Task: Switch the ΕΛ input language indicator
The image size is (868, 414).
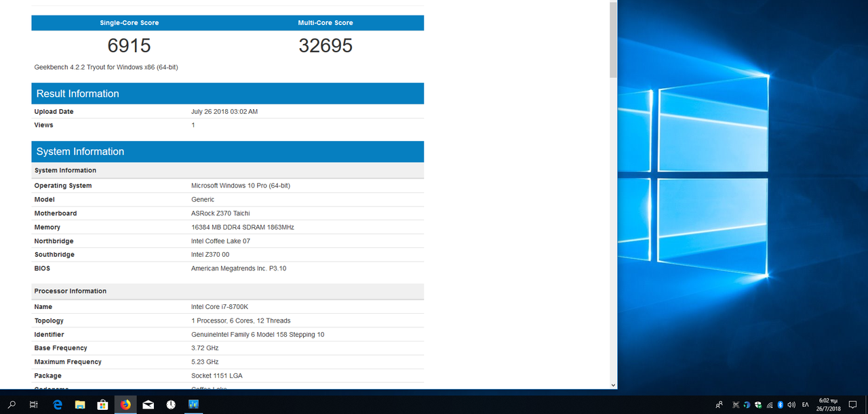Action: pyautogui.click(x=806, y=405)
